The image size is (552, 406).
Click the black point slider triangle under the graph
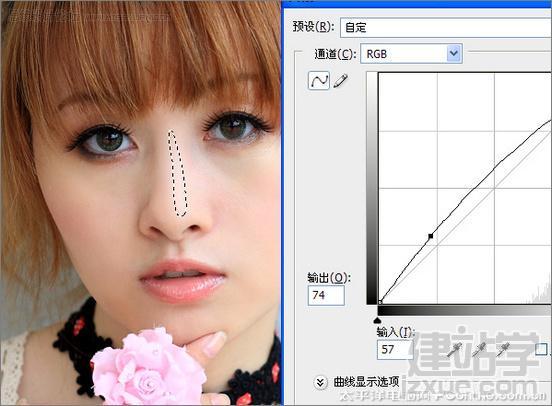377,320
